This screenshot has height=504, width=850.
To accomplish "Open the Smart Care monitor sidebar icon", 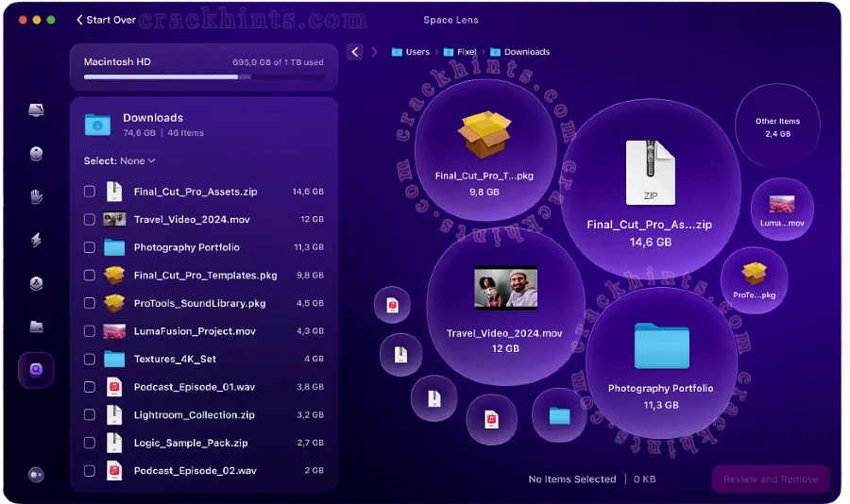I will [x=36, y=110].
